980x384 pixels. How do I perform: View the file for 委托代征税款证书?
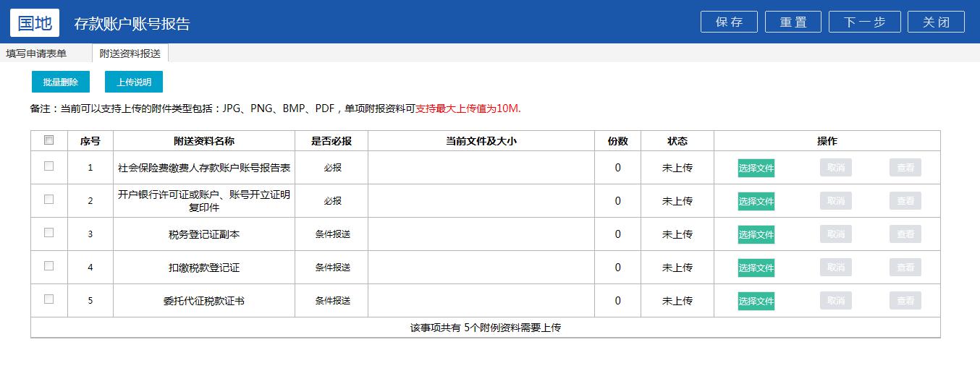[905, 301]
